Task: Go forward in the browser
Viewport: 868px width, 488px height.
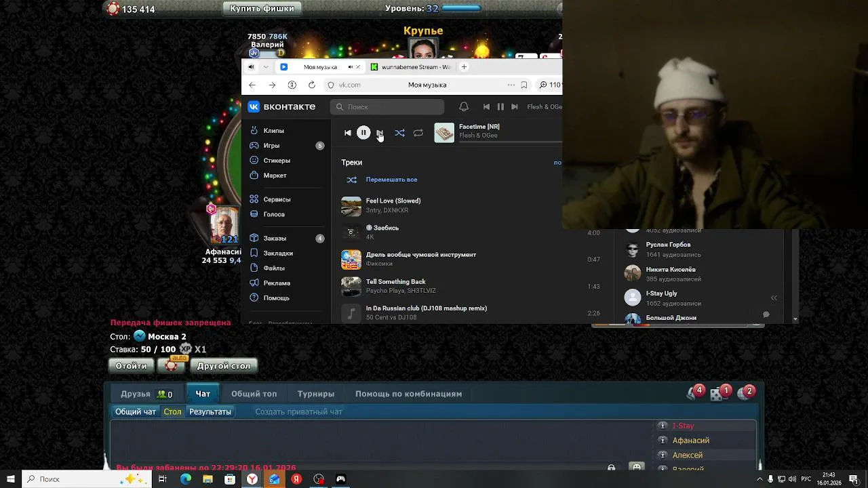Action: [x=272, y=85]
